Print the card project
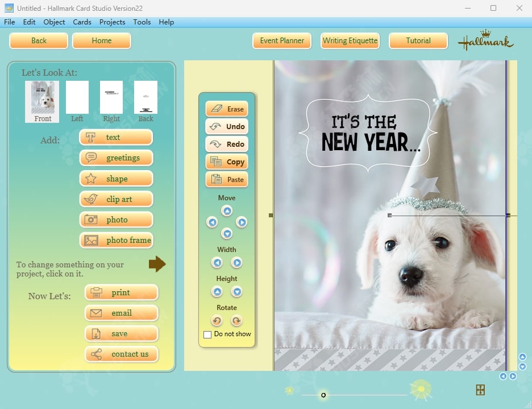The image size is (532, 409). coord(122,292)
